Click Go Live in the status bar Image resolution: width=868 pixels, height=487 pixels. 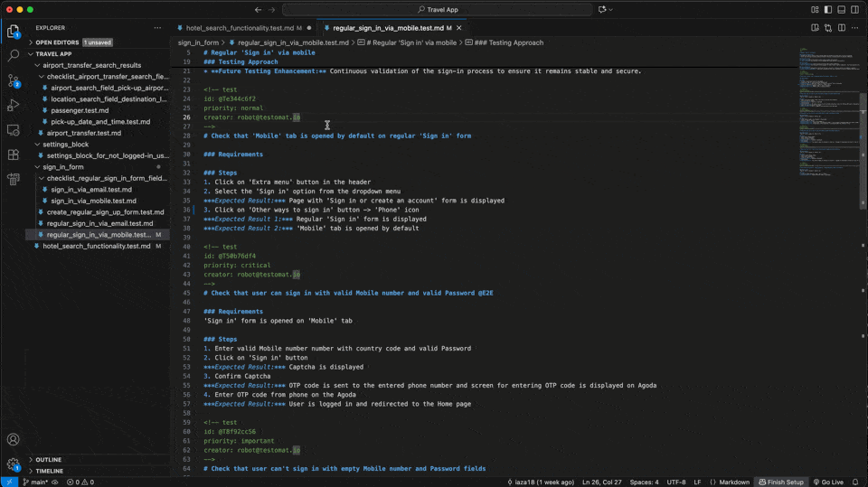828,482
